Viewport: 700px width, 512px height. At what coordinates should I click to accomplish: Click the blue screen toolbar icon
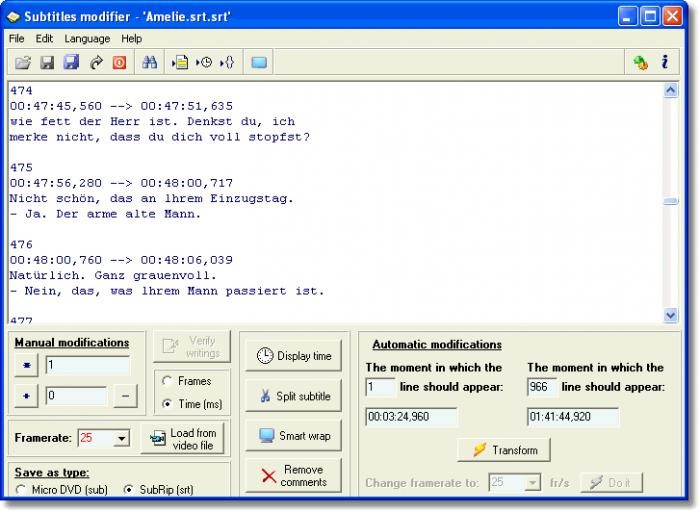[x=259, y=62]
